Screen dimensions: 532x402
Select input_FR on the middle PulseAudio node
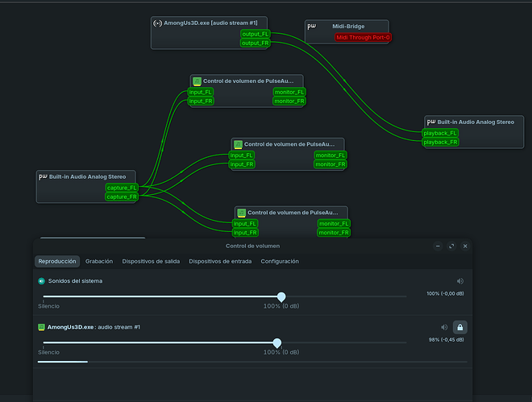242,164
